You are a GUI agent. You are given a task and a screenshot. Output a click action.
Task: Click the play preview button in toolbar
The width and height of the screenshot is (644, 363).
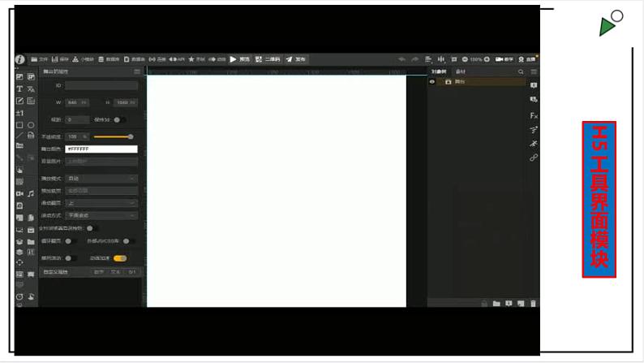[240, 59]
